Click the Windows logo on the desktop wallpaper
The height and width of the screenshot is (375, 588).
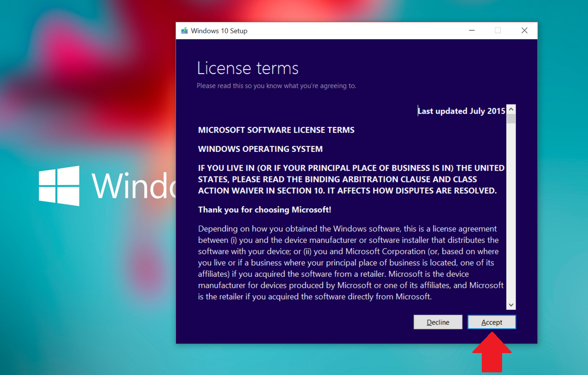point(59,186)
